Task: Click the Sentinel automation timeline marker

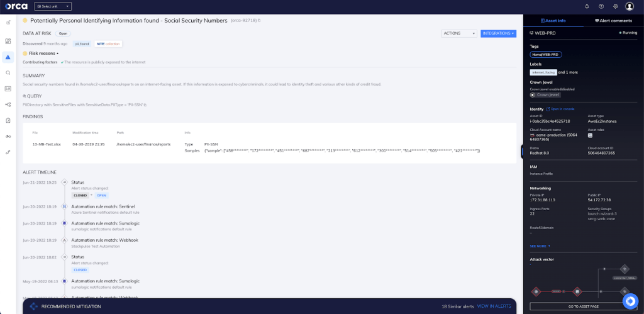Action: click(x=65, y=206)
